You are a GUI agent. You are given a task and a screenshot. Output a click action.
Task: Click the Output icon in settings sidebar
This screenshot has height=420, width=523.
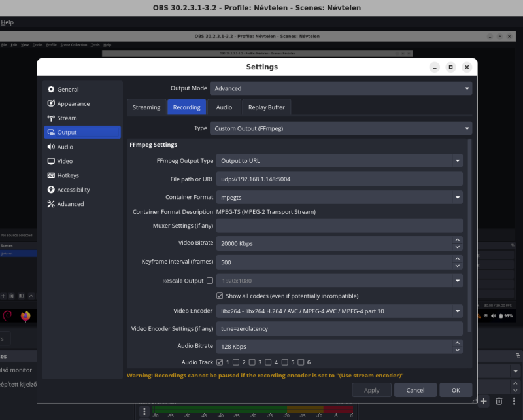click(51, 132)
